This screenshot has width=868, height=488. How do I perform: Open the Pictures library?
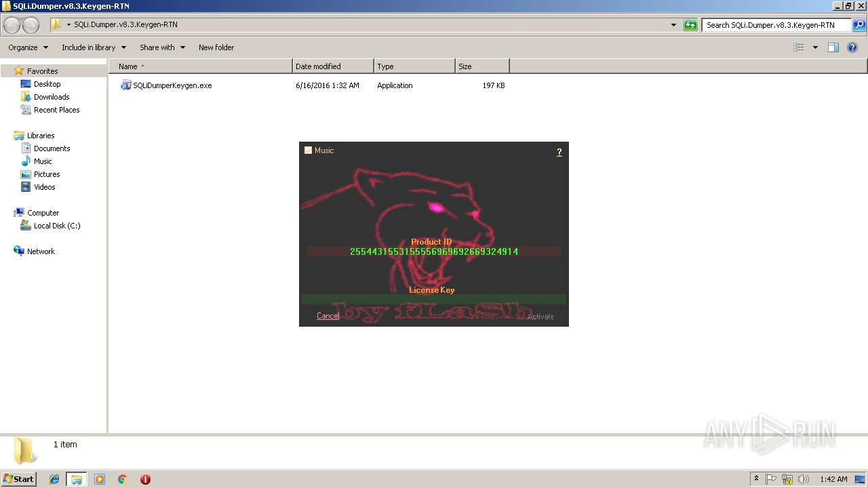[x=47, y=174]
